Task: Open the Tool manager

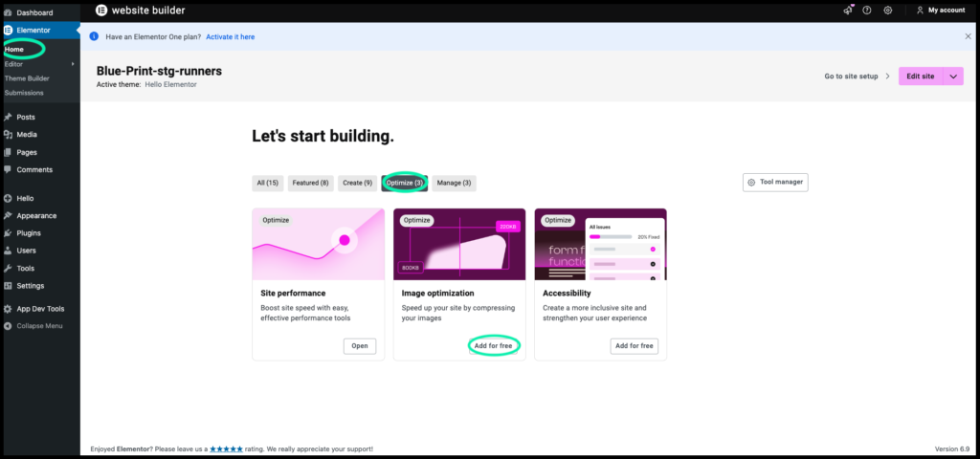Action: (775, 182)
